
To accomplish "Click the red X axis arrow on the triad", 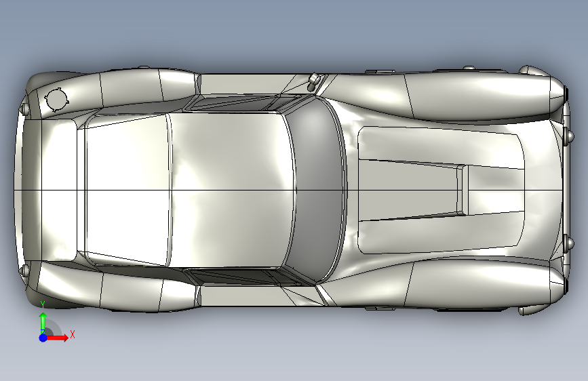I will pyautogui.click(x=58, y=338).
